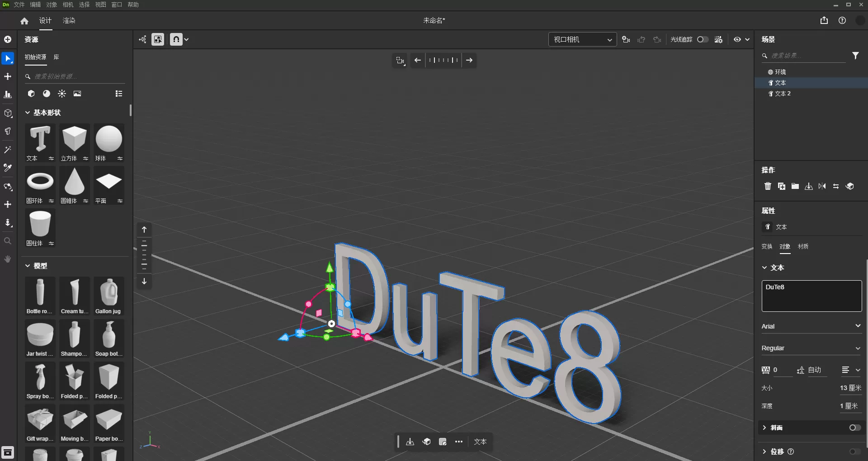The height and width of the screenshot is (461, 868).
Task: Enable the 光线追踪 ray tracing toggle
Action: (x=702, y=39)
